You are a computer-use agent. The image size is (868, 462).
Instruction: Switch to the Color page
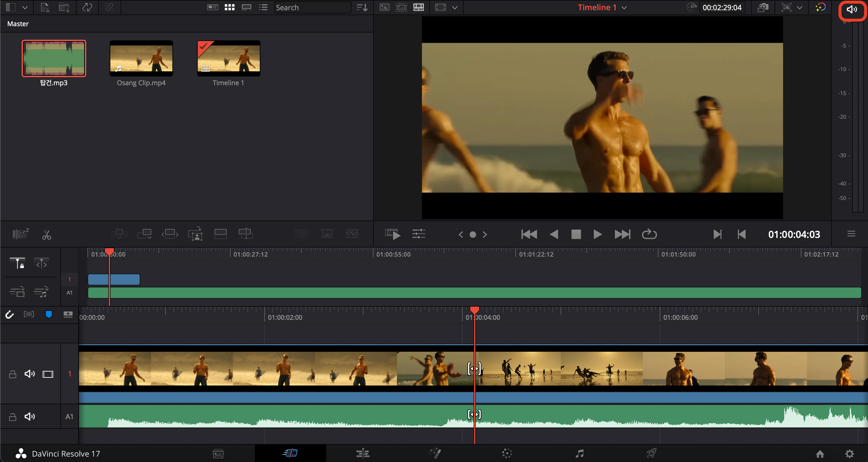coord(507,454)
